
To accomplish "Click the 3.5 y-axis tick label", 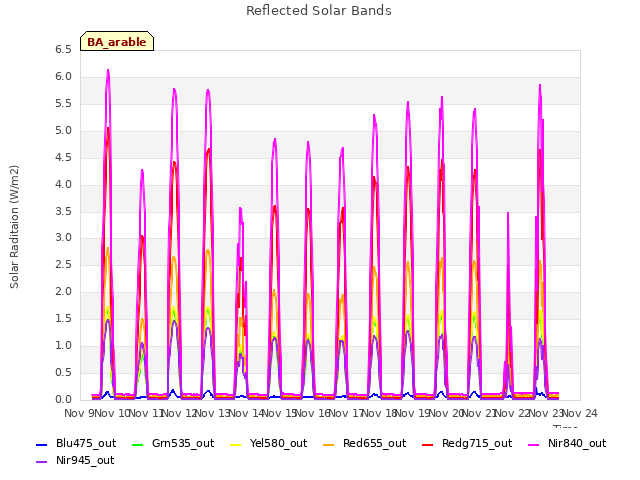I will tap(63, 211).
